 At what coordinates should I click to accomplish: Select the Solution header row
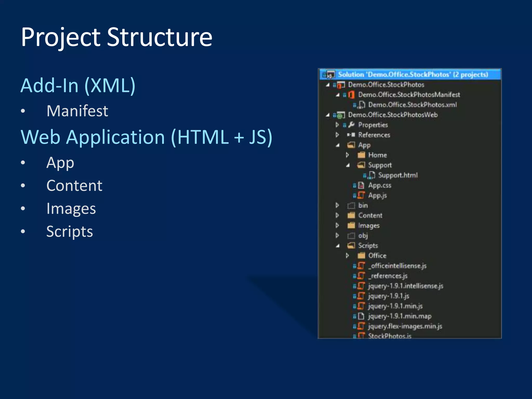point(413,75)
